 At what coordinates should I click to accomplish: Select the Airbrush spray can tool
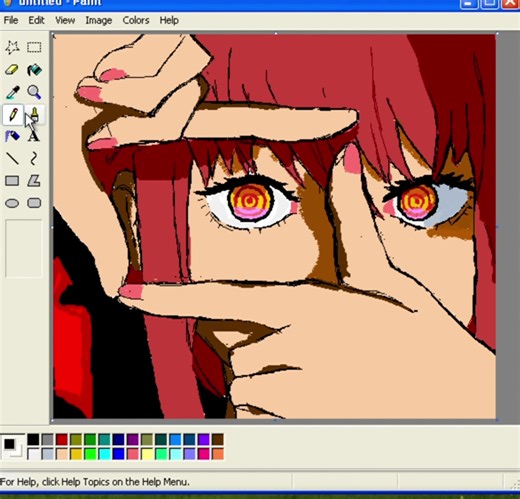click(12, 136)
